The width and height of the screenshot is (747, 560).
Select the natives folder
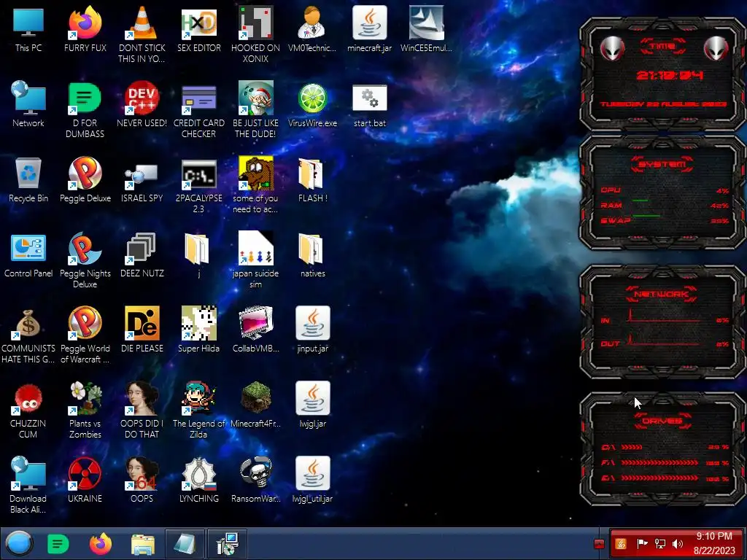[312, 254]
